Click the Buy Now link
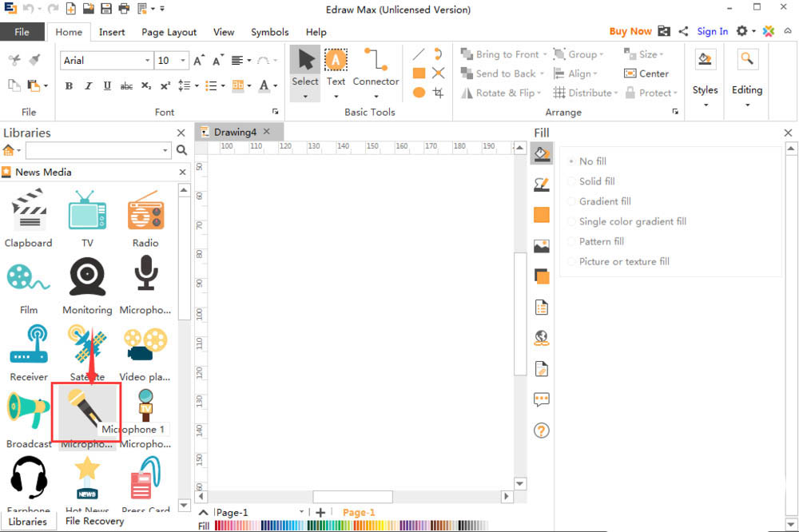 coord(630,31)
